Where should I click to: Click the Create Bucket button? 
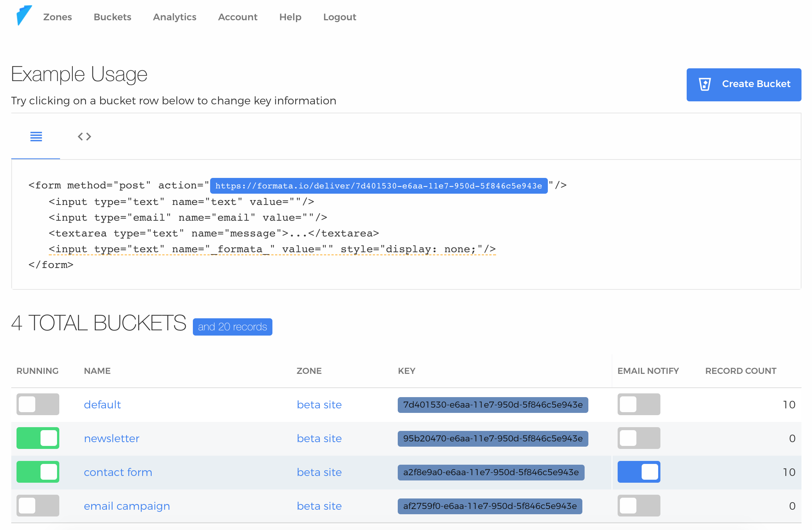point(744,84)
